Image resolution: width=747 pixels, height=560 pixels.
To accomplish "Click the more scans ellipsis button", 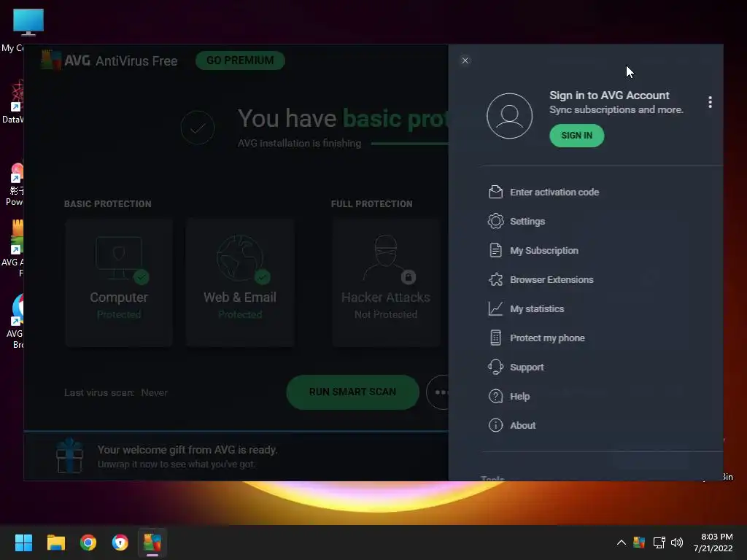I will [438, 392].
